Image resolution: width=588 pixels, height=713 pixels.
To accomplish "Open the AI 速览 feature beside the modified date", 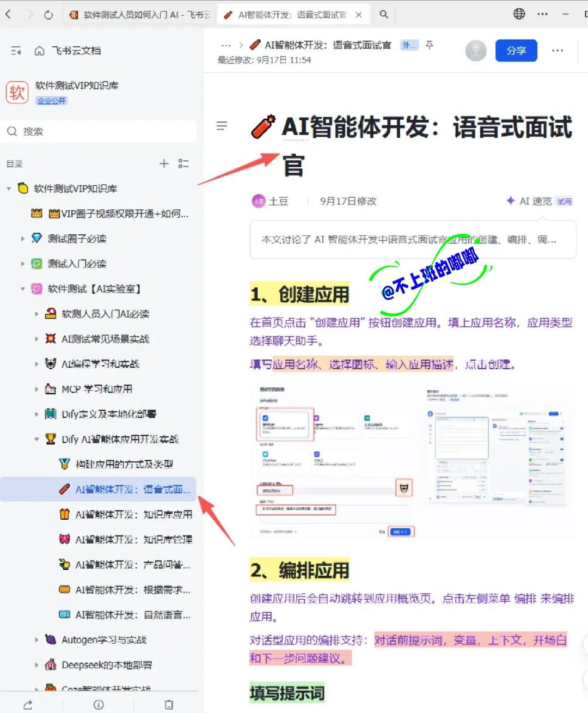I will coord(532,201).
